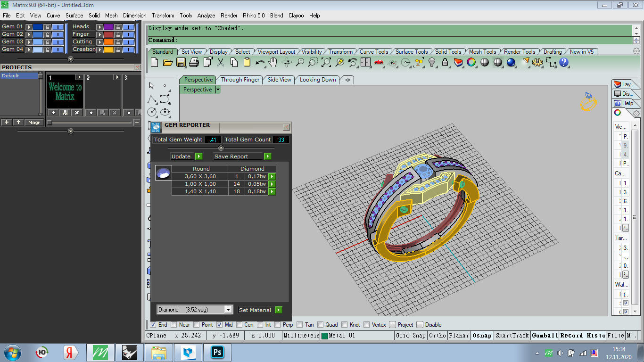Open Help with the blue question icon
The width and height of the screenshot is (644, 362).
[x=563, y=62]
